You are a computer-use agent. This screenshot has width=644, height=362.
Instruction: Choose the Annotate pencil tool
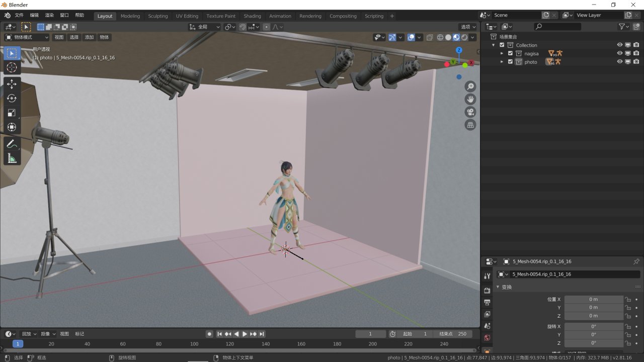[12, 144]
